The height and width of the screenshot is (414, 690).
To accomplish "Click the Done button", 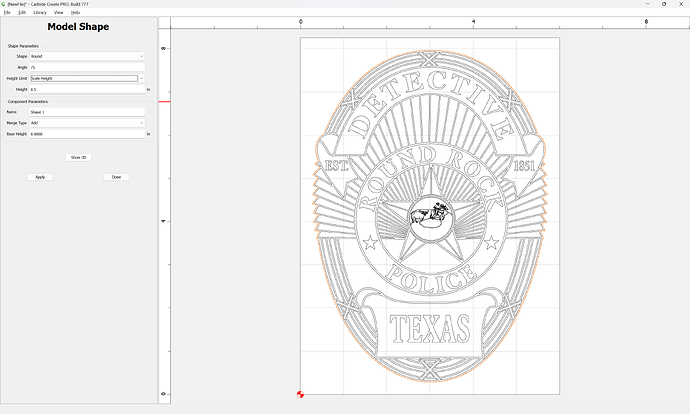I will point(116,177).
